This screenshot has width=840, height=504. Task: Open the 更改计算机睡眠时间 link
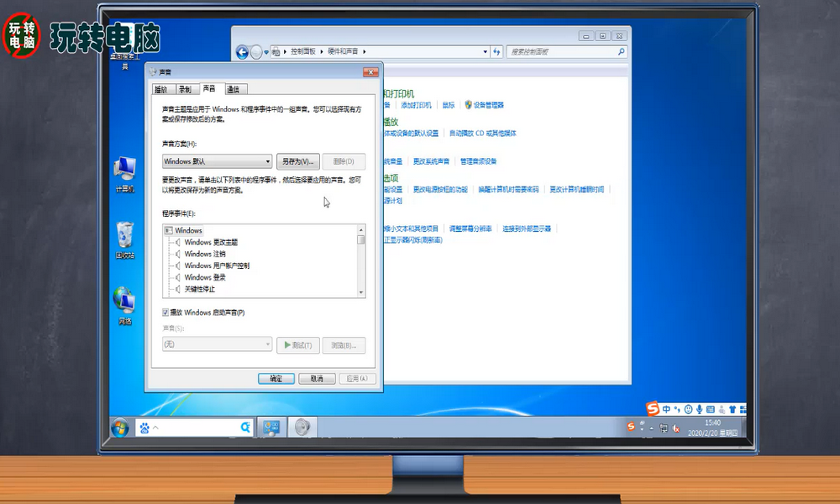click(x=577, y=190)
